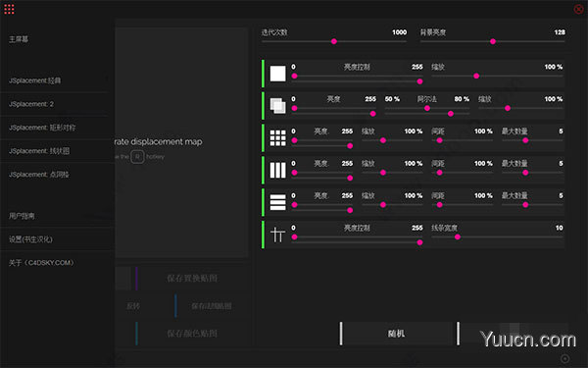Select JSplacement 经典 in side menu
588x368 pixels.
pos(34,80)
